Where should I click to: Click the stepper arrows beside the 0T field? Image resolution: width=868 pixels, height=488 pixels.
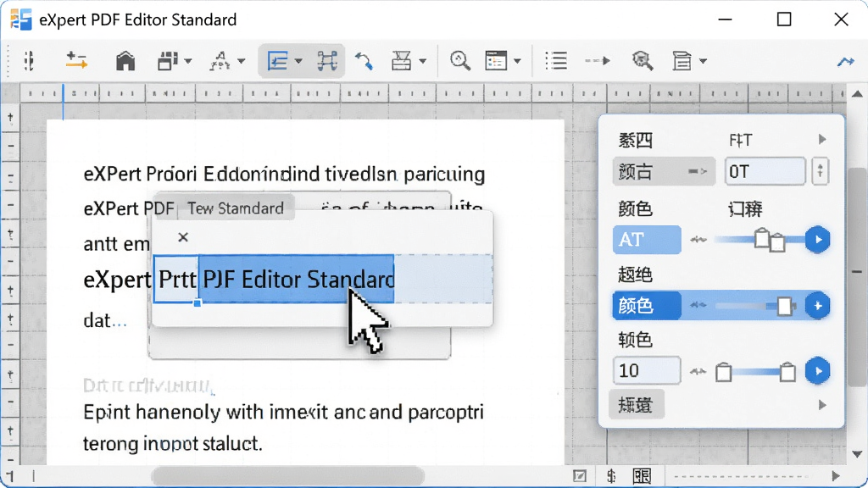pos(820,171)
